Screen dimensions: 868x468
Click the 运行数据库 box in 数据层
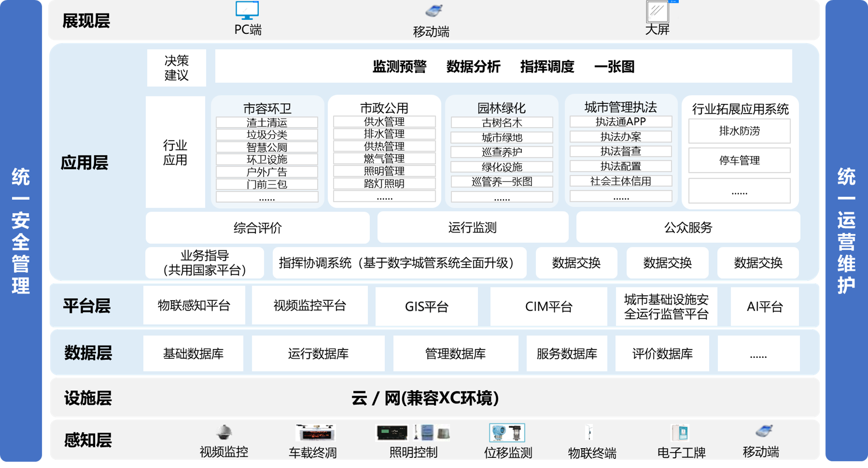click(318, 354)
